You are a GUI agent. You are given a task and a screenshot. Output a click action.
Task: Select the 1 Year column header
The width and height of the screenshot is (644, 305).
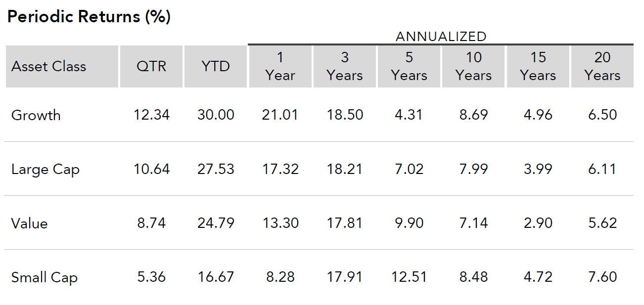pyautogui.click(x=280, y=67)
